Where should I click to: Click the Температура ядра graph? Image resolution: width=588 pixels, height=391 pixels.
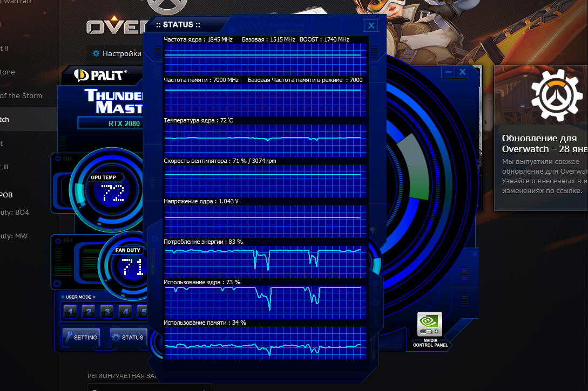(x=266, y=140)
